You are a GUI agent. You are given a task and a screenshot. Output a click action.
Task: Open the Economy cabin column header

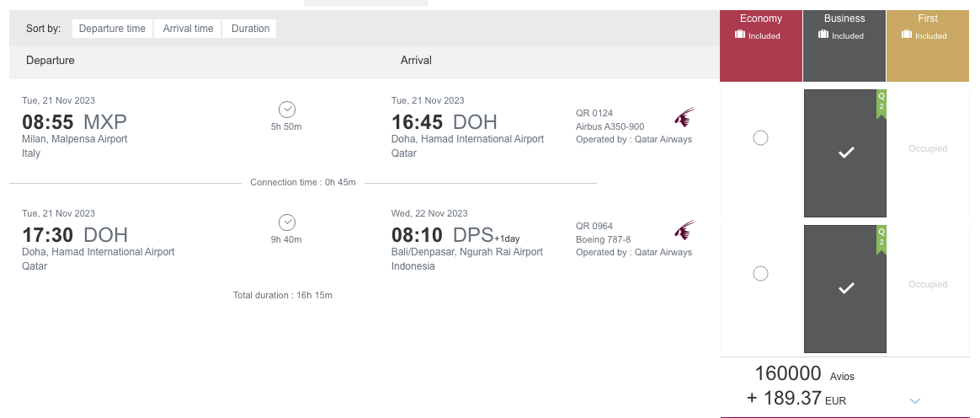[x=760, y=46]
